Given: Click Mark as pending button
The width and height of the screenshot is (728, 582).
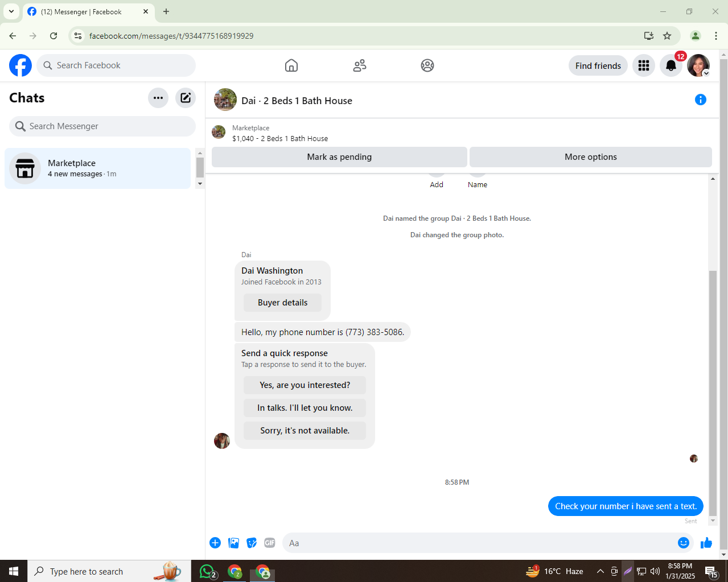Looking at the screenshot, I should (339, 157).
